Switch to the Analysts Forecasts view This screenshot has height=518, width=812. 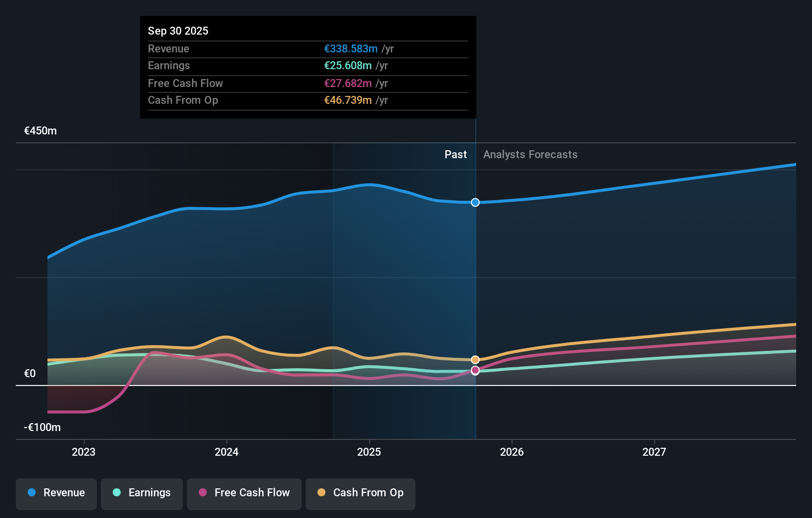pos(530,154)
